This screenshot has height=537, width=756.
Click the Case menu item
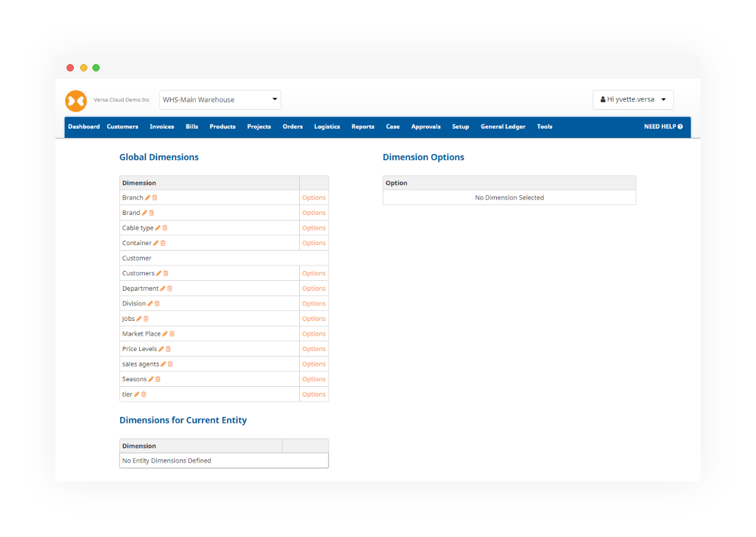coord(393,127)
